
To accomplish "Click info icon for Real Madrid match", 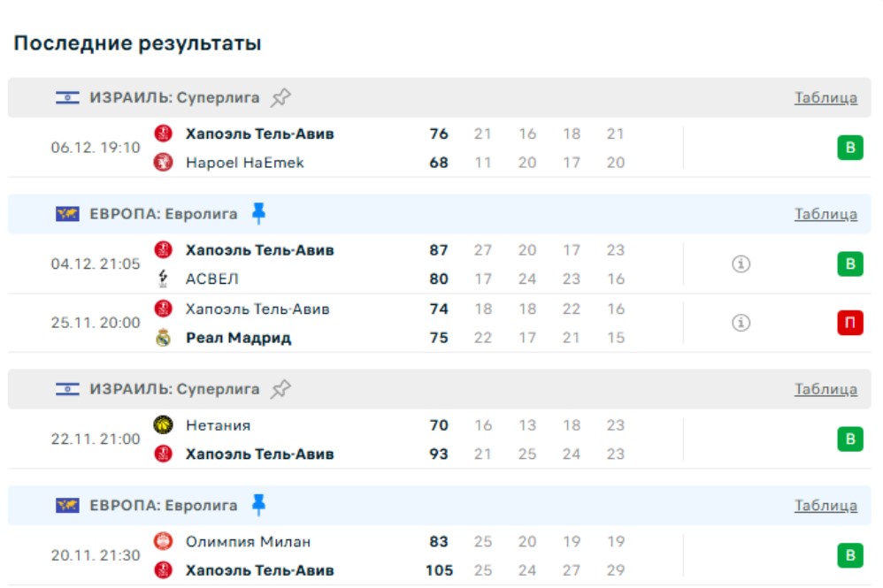I will [x=741, y=323].
